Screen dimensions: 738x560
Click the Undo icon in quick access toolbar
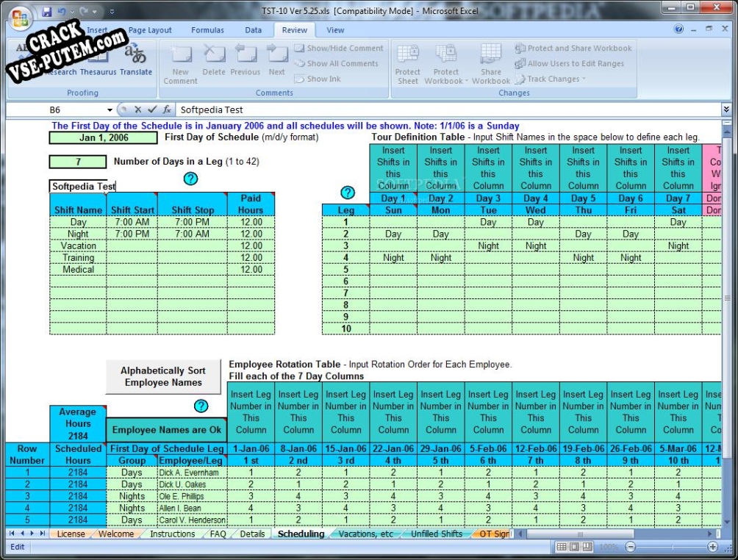62,12
